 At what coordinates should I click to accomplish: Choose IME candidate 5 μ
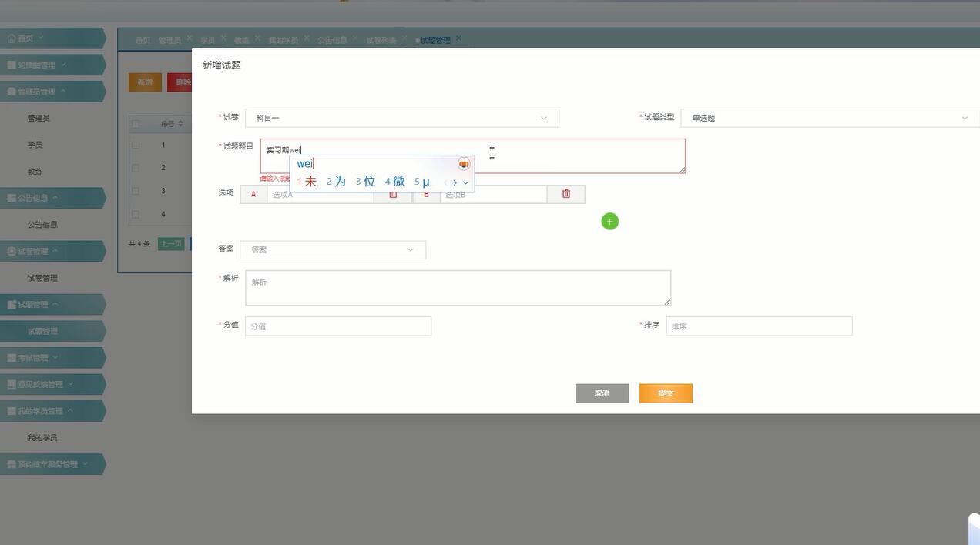coord(422,182)
